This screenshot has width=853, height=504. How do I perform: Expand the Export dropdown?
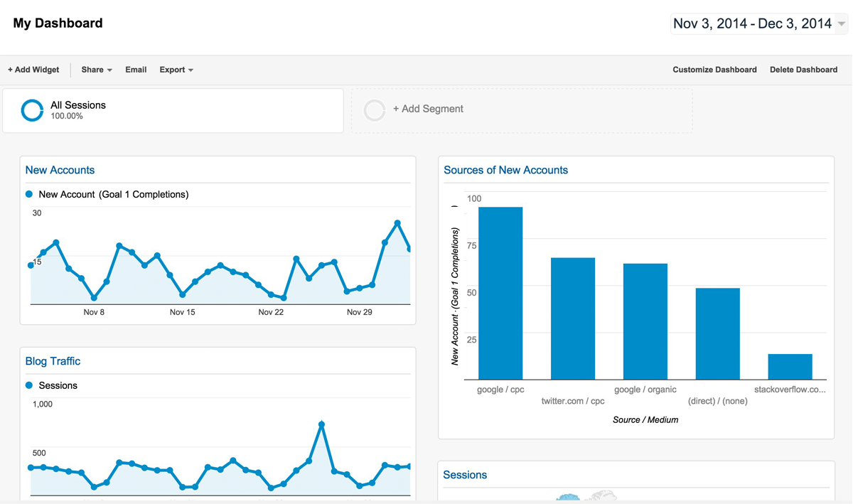(176, 70)
